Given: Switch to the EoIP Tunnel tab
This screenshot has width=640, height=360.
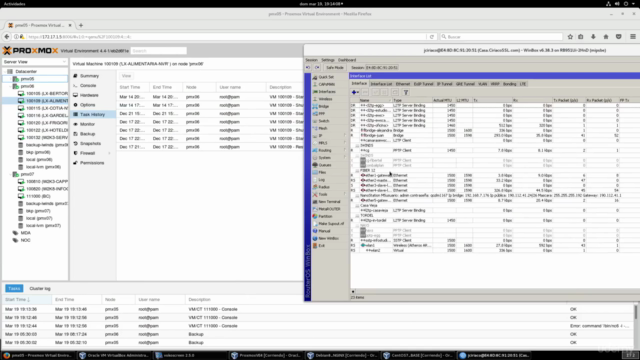Looking at the screenshot, I should (423, 84).
